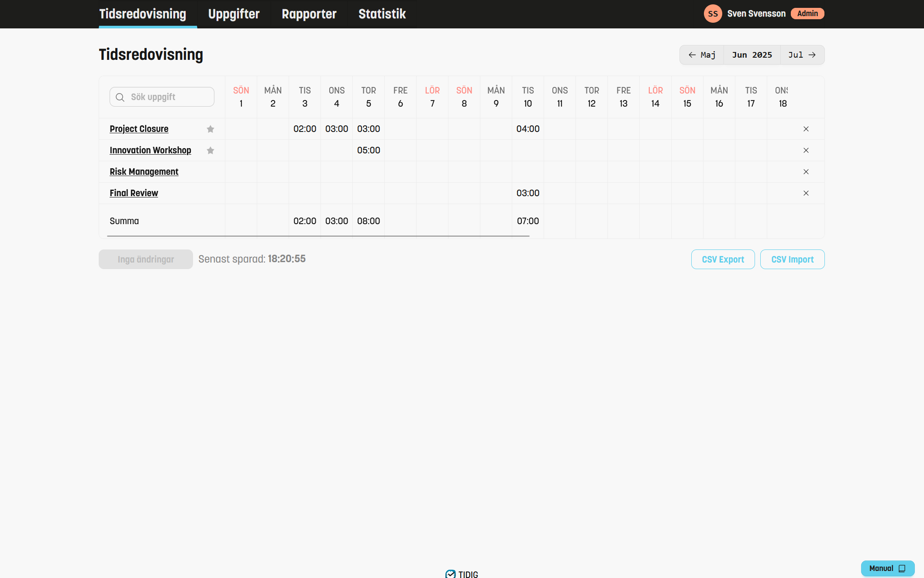Image resolution: width=924 pixels, height=578 pixels.
Task: Go to next month Jul
Action: click(802, 55)
